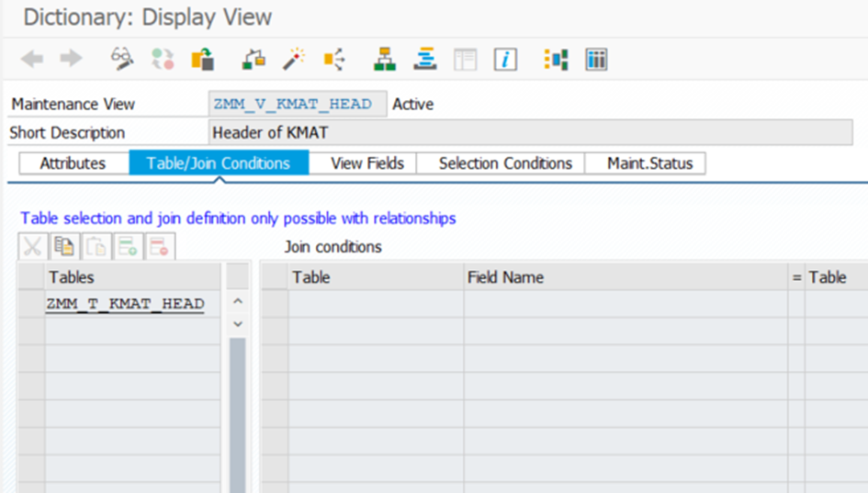
Task: Click the blue information 'i' icon
Action: pyautogui.click(x=505, y=60)
